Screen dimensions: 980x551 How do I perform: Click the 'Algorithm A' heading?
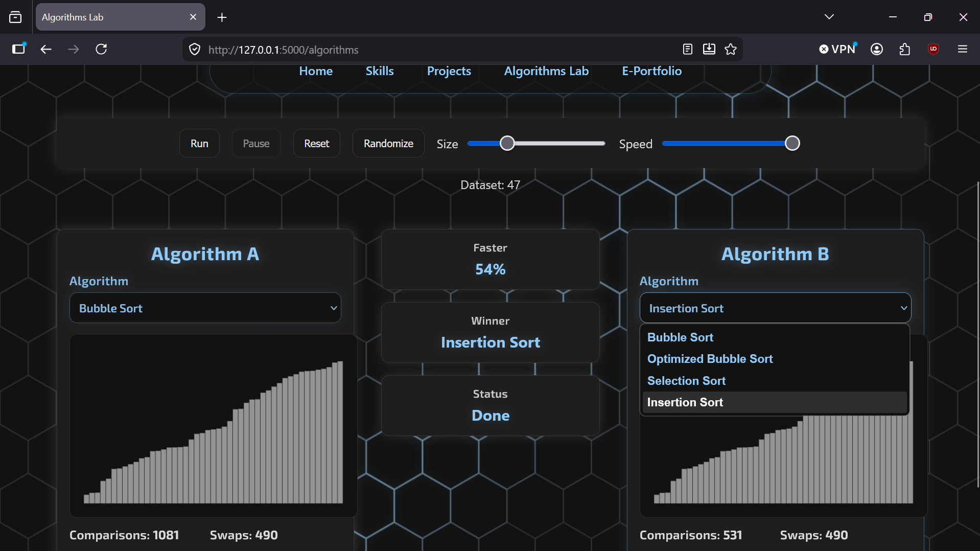click(205, 254)
